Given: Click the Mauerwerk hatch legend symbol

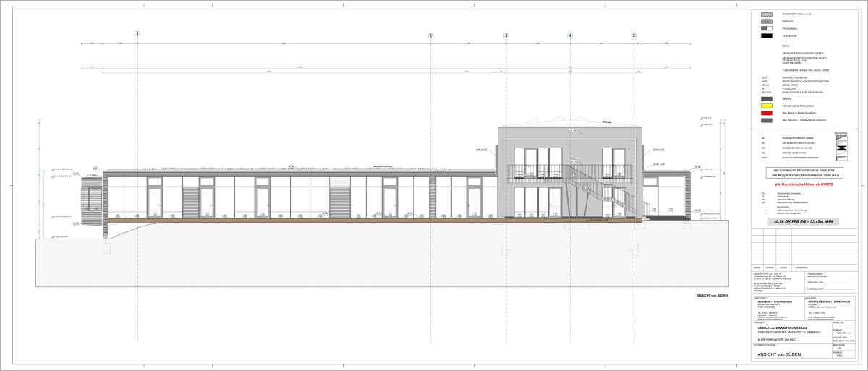Looking at the screenshot, I should click(766, 14).
